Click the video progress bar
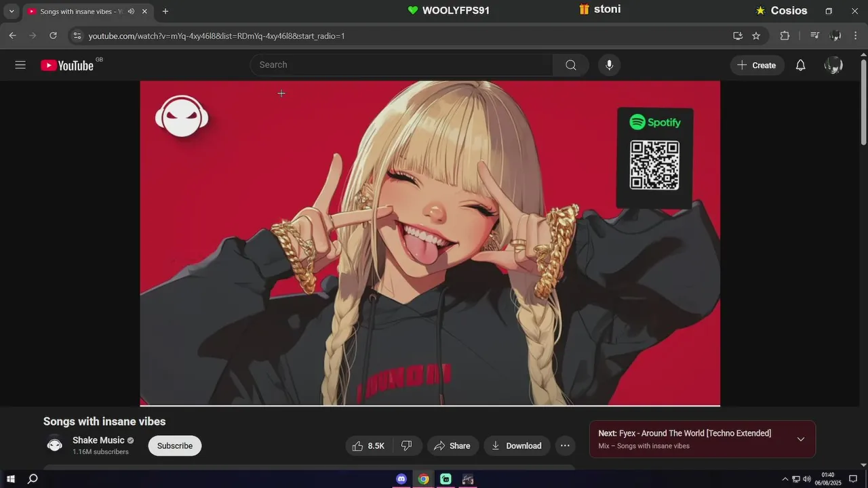868x488 pixels. coord(430,405)
